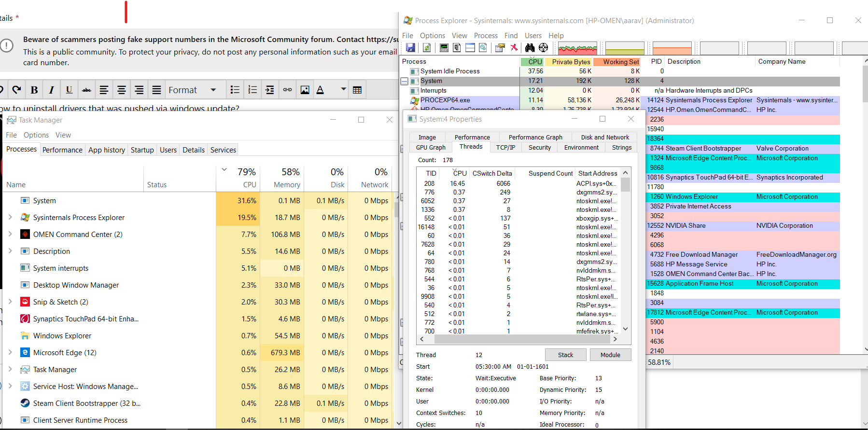This screenshot has height=430, width=868.
Task: Sort by Working Set column in Process Explorer
Action: tap(617, 62)
